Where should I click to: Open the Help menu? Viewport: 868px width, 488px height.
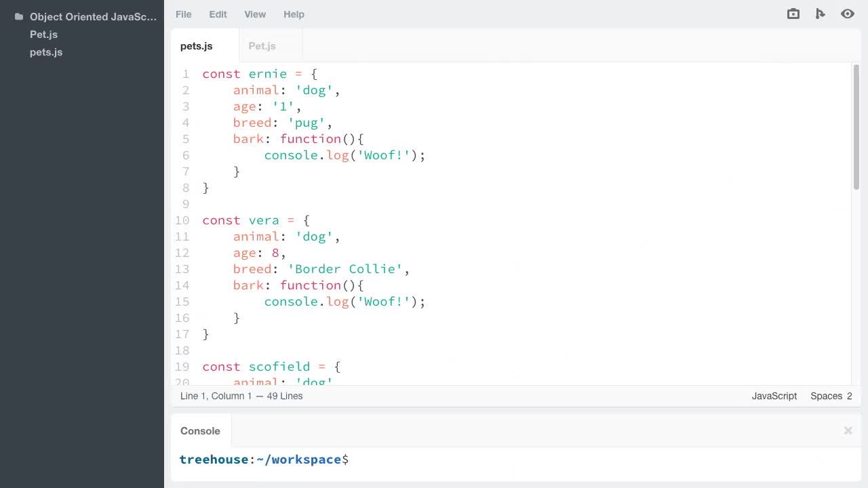(x=294, y=14)
